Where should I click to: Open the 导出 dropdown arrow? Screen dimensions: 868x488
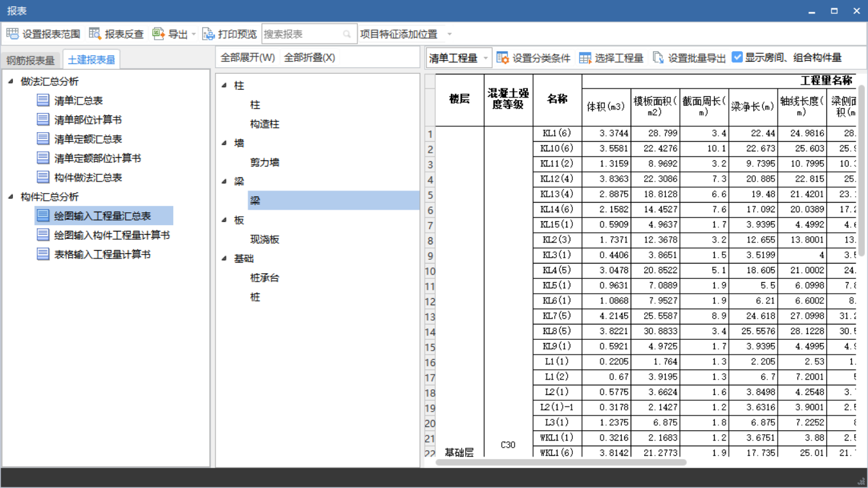(194, 35)
